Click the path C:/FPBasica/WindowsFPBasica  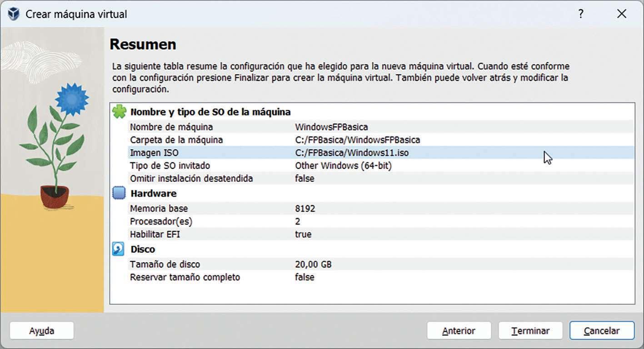(x=357, y=140)
